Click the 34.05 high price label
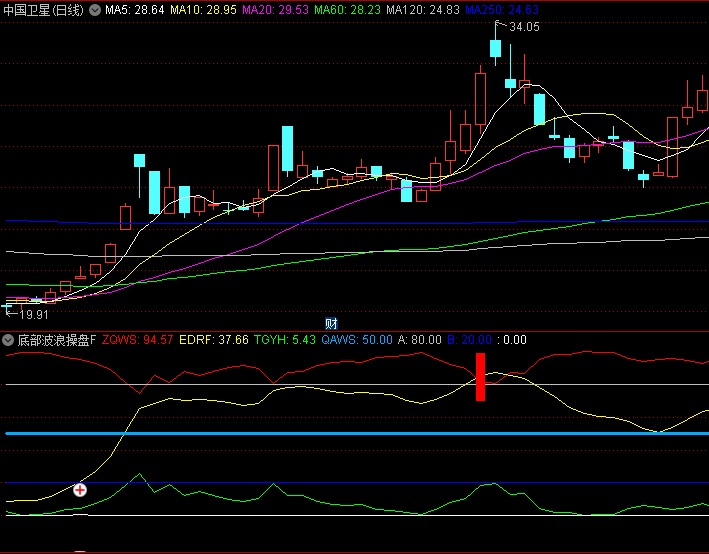Image resolution: width=709 pixels, height=554 pixels. coord(524,28)
